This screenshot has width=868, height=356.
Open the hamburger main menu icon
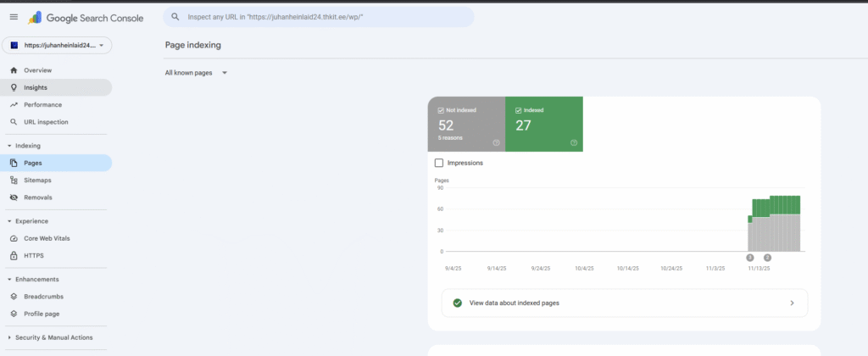(13, 17)
